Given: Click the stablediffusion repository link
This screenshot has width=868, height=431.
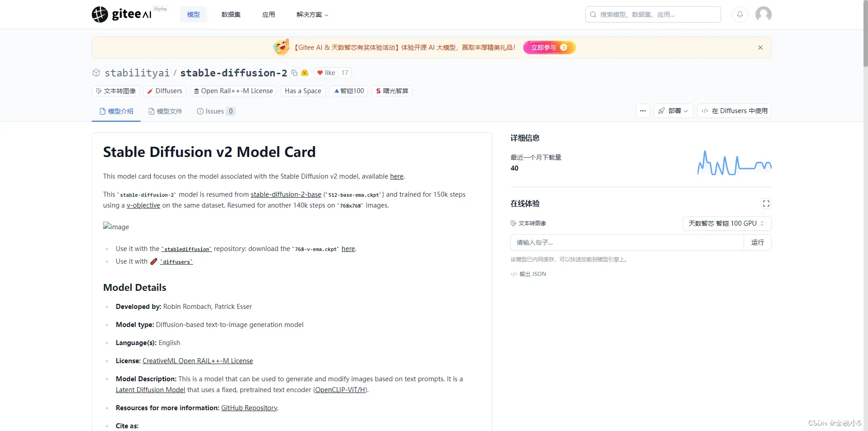Looking at the screenshot, I should 187,249.
